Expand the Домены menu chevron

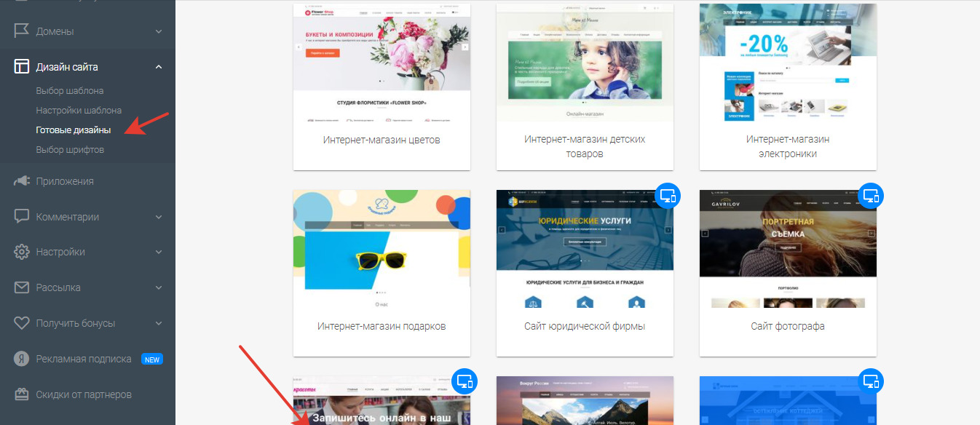point(159,31)
